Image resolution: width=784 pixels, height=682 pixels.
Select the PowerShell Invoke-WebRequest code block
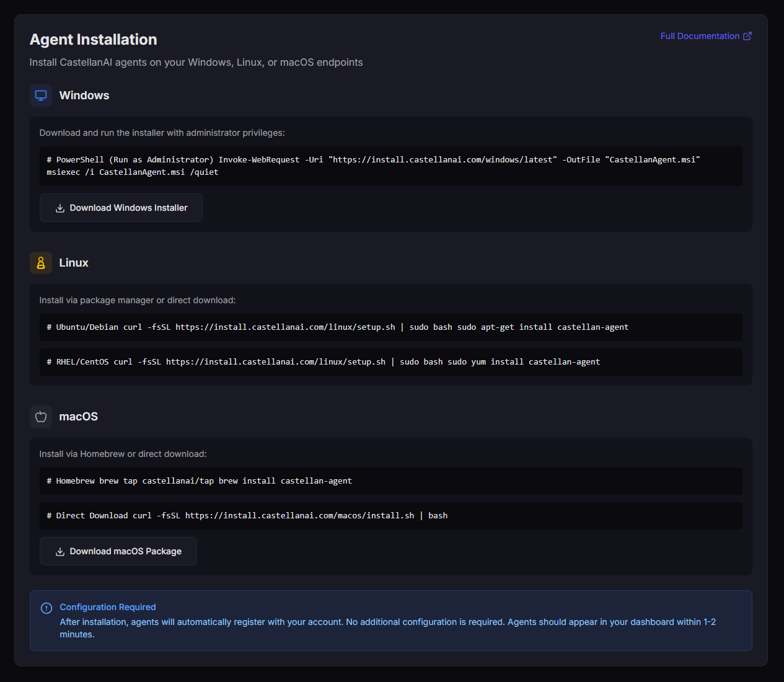tap(390, 166)
